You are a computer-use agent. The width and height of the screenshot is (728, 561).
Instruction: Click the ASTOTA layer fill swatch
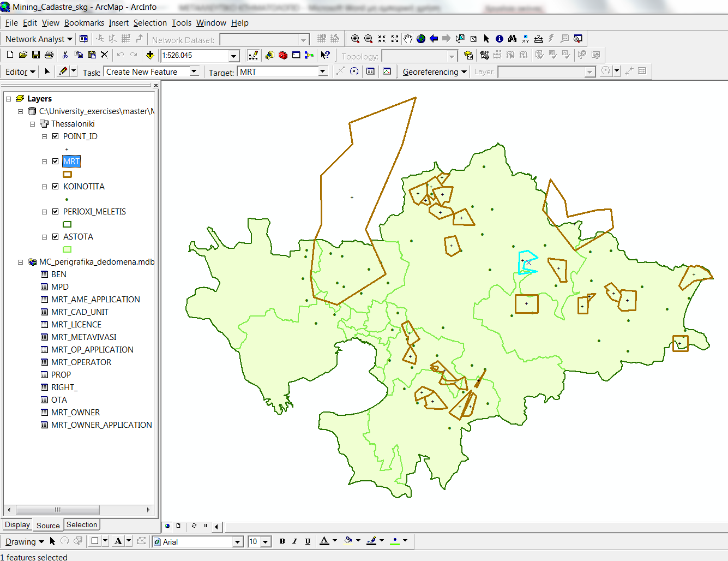[67, 249]
